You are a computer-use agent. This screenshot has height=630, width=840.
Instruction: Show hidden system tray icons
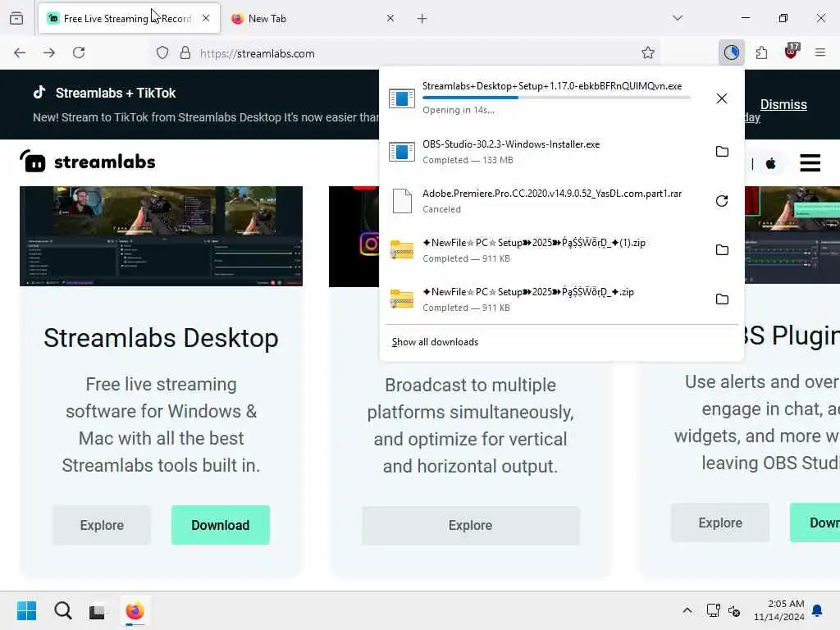click(687, 610)
